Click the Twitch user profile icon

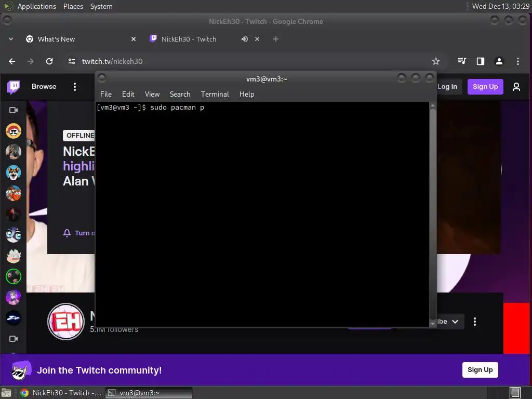pyautogui.click(x=516, y=87)
